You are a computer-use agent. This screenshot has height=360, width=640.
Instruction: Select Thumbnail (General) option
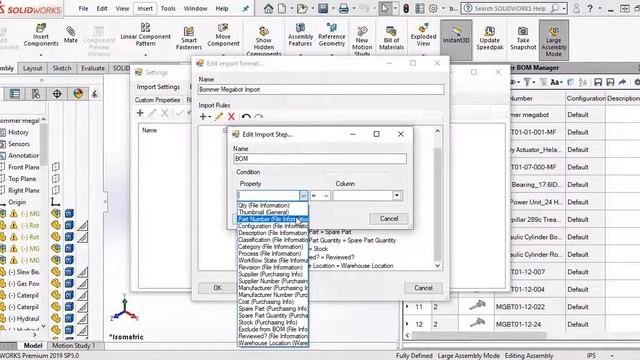click(x=263, y=212)
